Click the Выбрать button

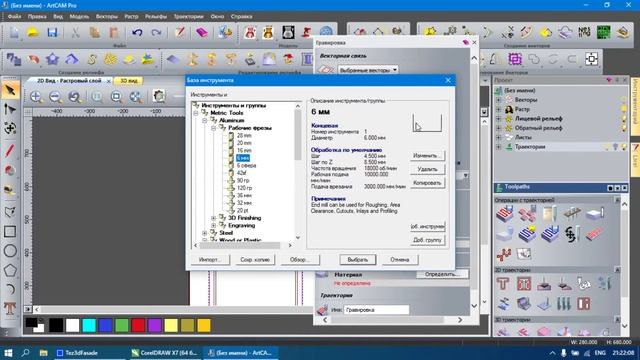tap(358, 260)
